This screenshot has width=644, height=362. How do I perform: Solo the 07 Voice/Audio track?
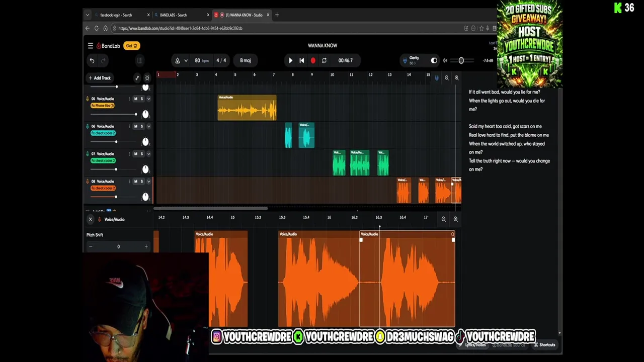point(142,154)
